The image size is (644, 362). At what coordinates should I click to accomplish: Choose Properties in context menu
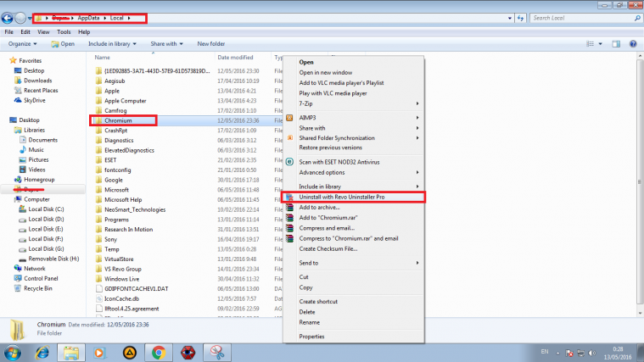coord(354,337)
